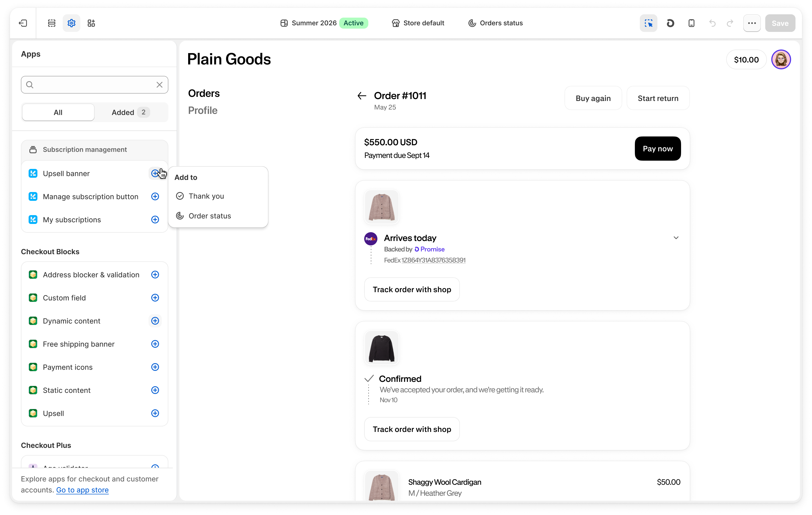Click Track order with shop under Arrives today

click(412, 289)
